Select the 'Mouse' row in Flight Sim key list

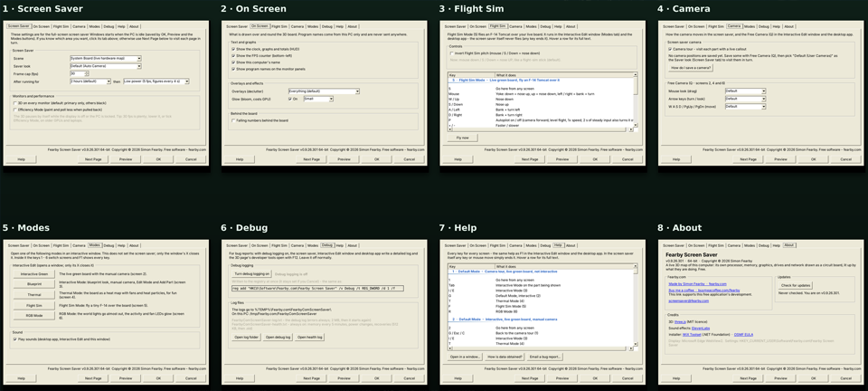(540, 93)
